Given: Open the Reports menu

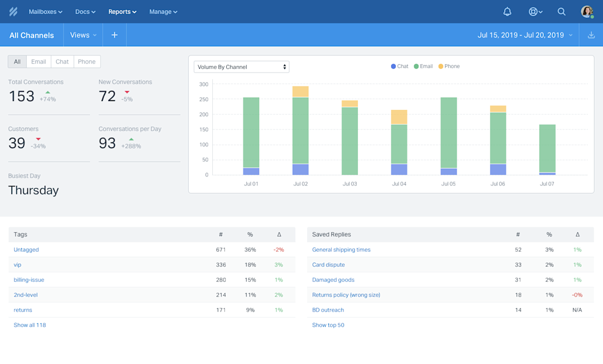Looking at the screenshot, I should (122, 12).
